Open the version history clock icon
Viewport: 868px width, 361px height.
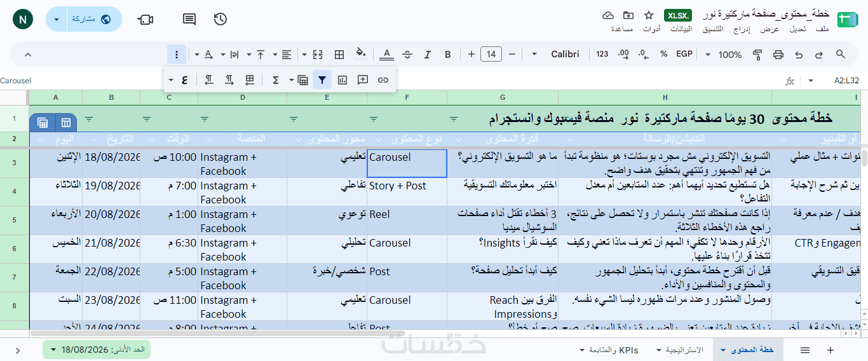click(x=220, y=19)
